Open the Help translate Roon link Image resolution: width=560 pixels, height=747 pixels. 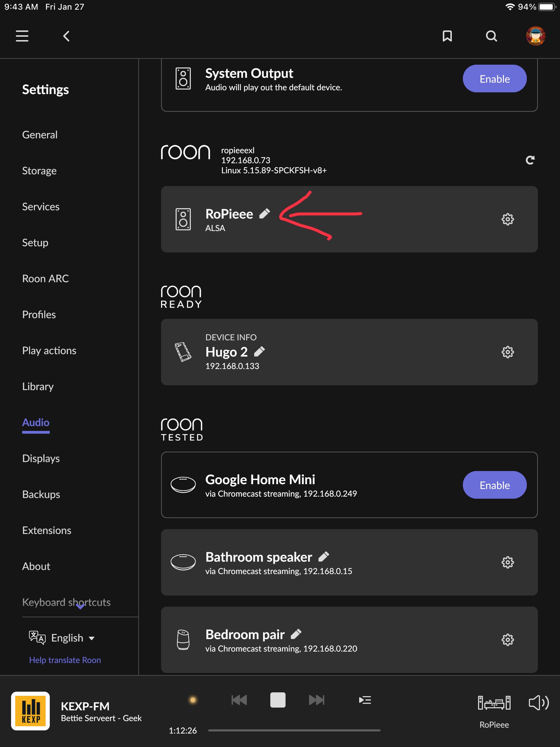coord(65,660)
